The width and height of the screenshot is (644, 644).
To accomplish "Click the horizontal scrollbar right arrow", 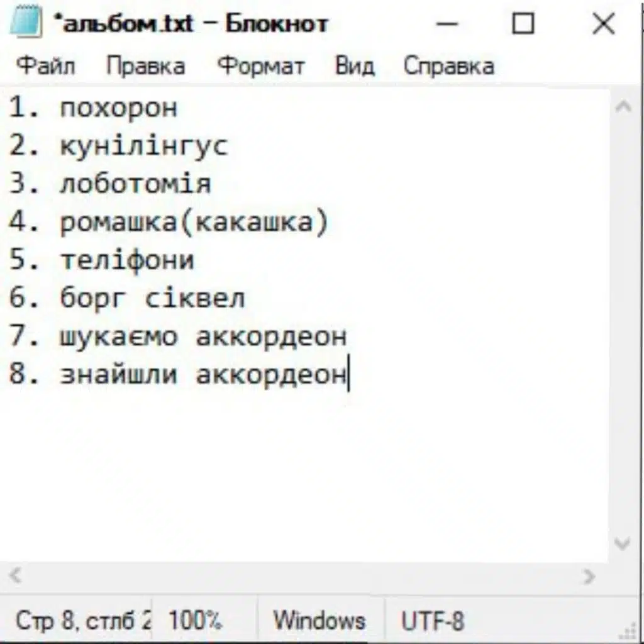I will pos(589,575).
